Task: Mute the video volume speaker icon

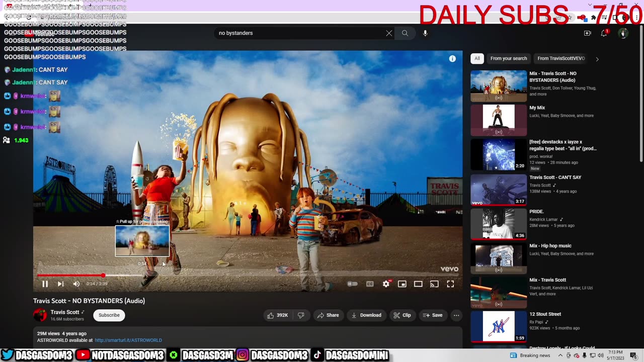Action: 76,284
